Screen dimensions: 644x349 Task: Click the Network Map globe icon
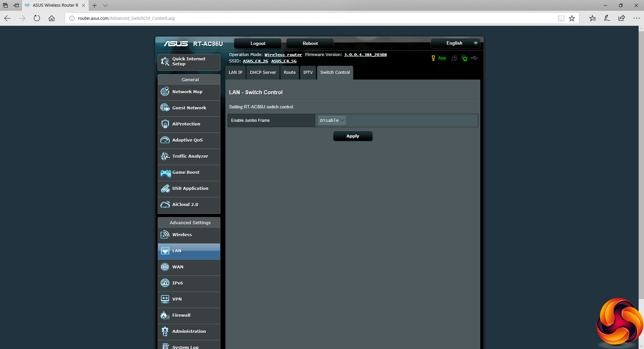pyautogui.click(x=165, y=92)
